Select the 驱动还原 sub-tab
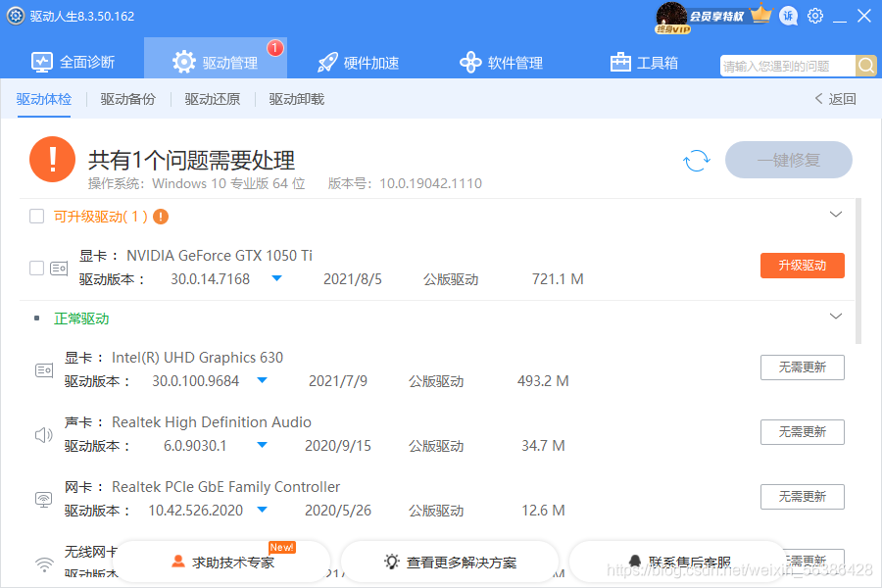The height and width of the screenshot is (588, 882). coord(213,99)
